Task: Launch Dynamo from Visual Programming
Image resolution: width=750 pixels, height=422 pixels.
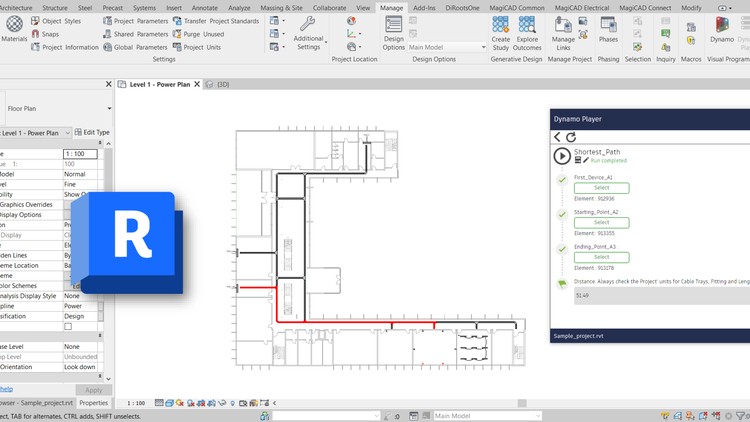Action: click(722, 29)
